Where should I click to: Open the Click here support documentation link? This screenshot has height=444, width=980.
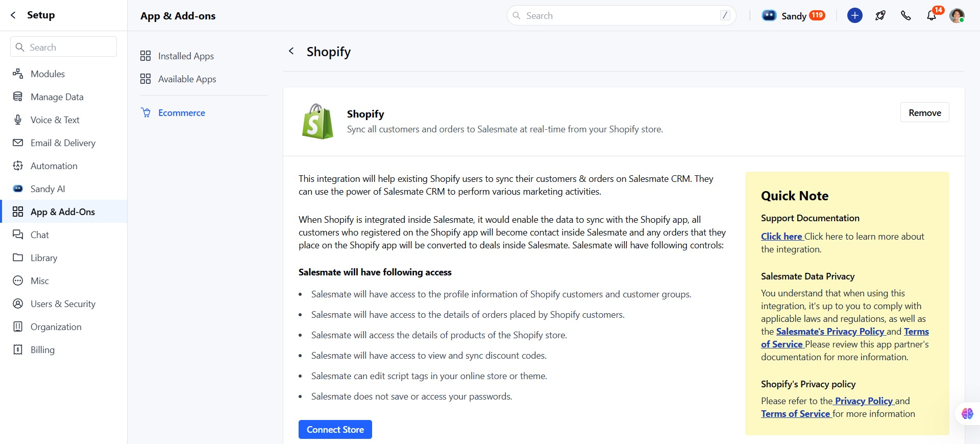(781, 237)
